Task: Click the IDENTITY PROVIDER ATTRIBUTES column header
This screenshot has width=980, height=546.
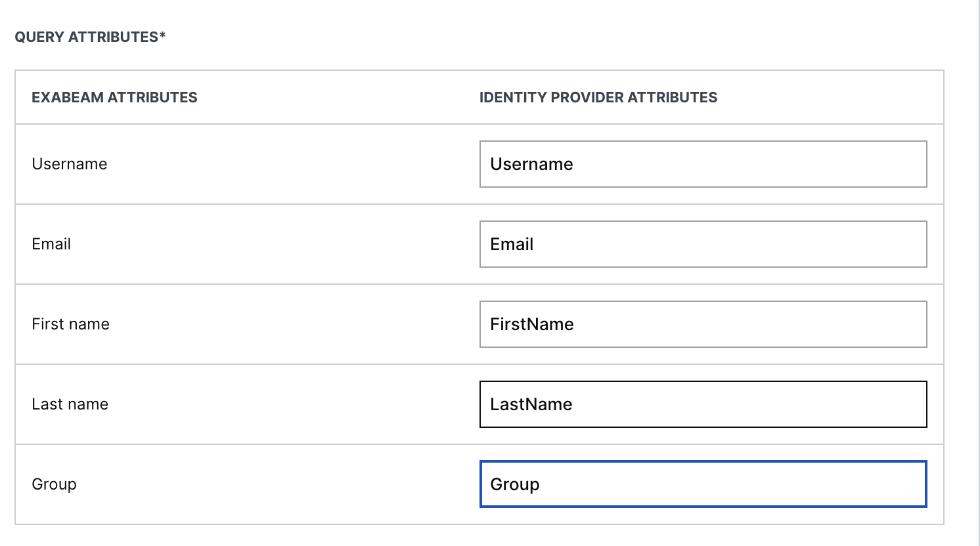Action: point(599,97)
